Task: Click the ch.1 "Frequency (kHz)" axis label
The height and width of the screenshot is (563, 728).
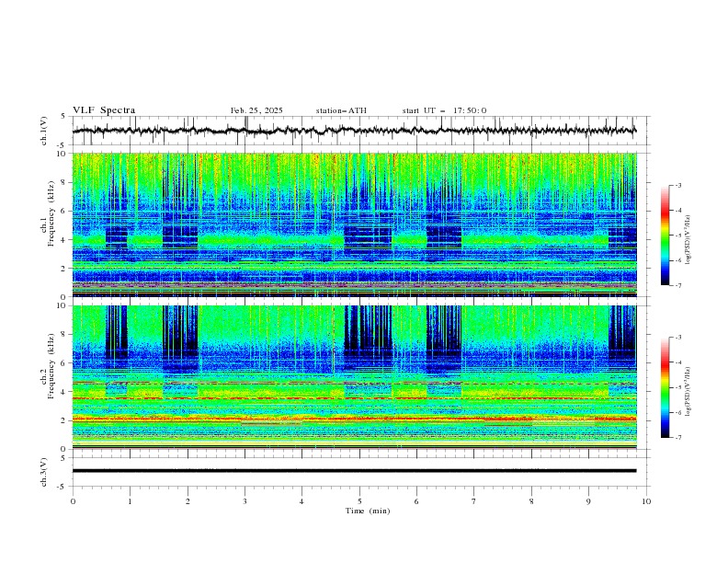Action: click(x=51, y=213)
